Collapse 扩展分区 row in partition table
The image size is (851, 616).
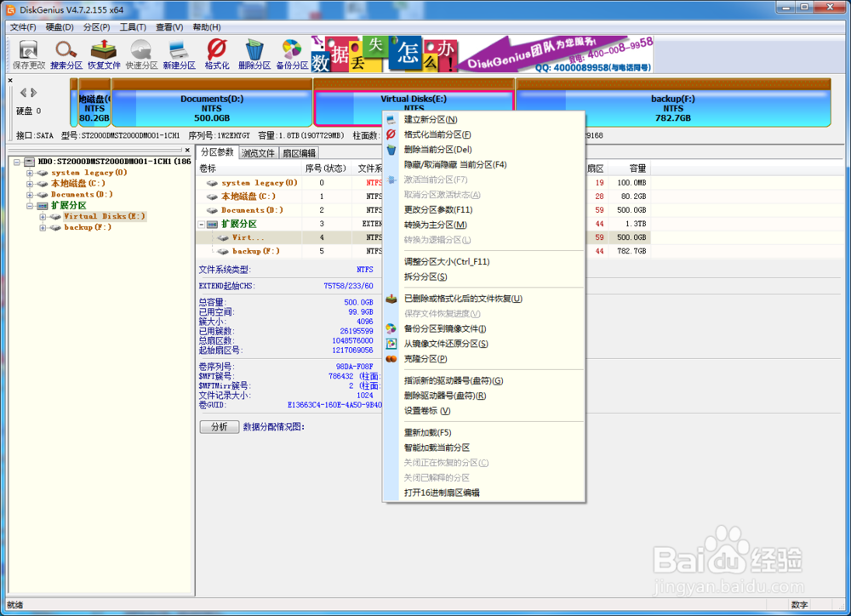pos(202,224)
